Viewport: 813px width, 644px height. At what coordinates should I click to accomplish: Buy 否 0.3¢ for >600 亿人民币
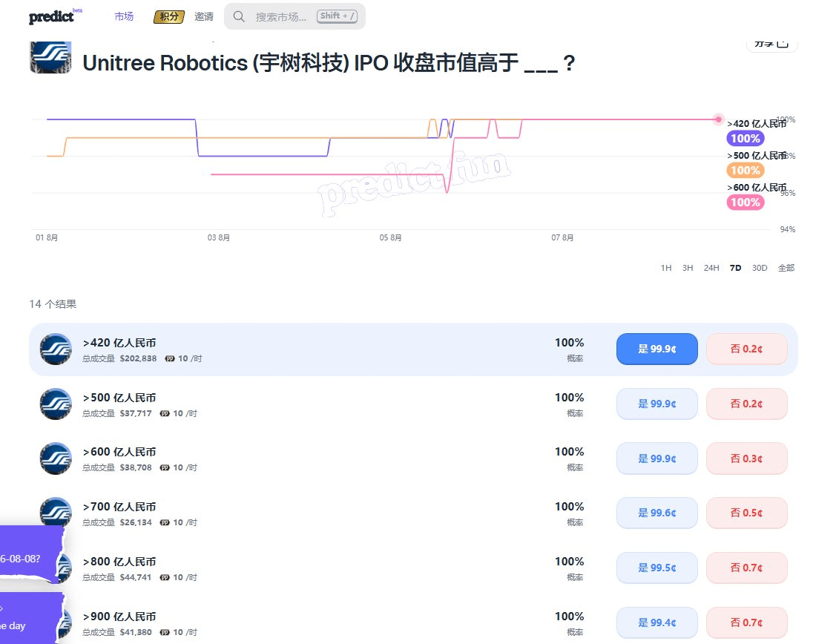747,459
